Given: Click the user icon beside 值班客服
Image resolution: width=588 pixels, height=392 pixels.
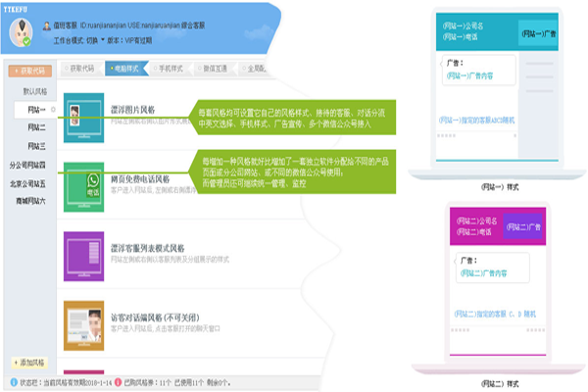Looking at the screenshot, I should (x=46, y=25).
